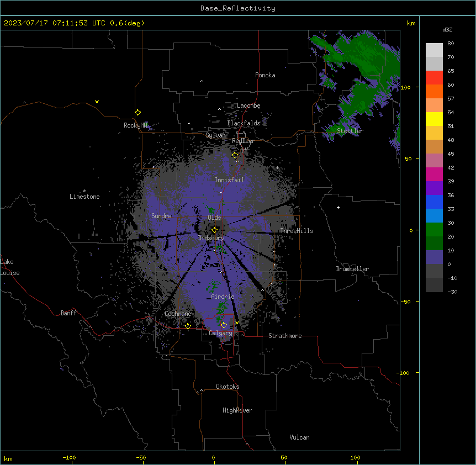476x465 pixels.
Task: Select the Didsbury label
Action: click(211, 238)
